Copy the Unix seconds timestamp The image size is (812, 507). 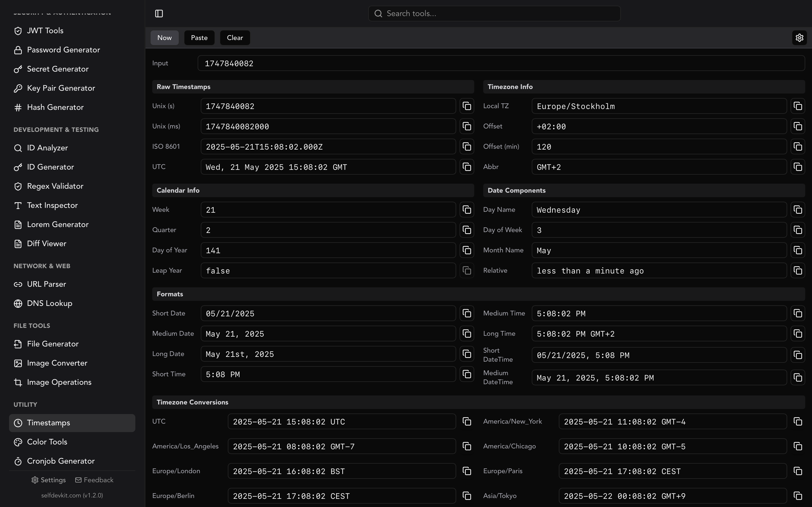(x=467, y=106)
